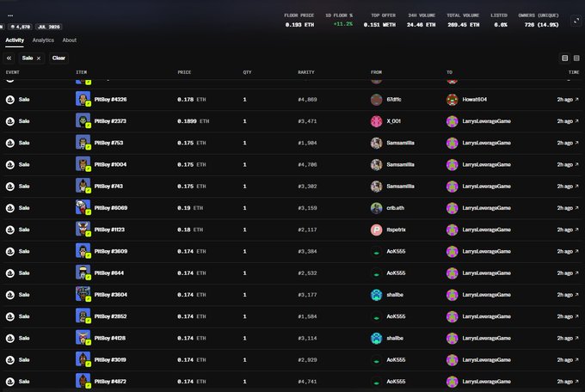Image resolution: width=585 pixels, height=392 pixels.
Task: Click the Sale event icon for PitBoy #3019
Action: pyautogui.click(x=10, y=360)
